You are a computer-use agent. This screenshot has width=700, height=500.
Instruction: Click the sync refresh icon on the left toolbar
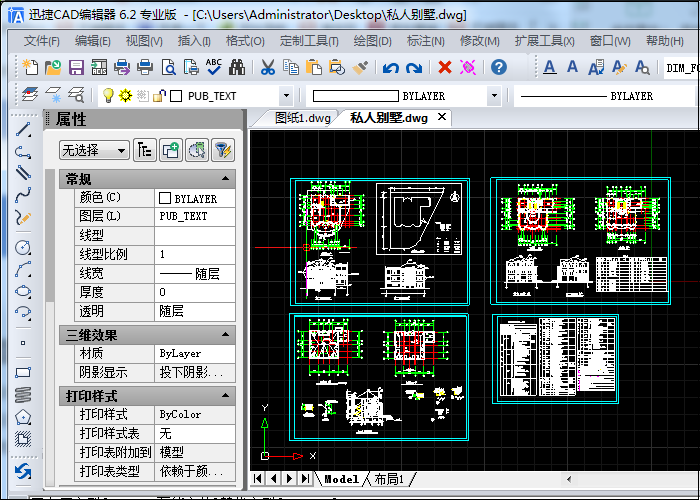[x=23, y=471]
